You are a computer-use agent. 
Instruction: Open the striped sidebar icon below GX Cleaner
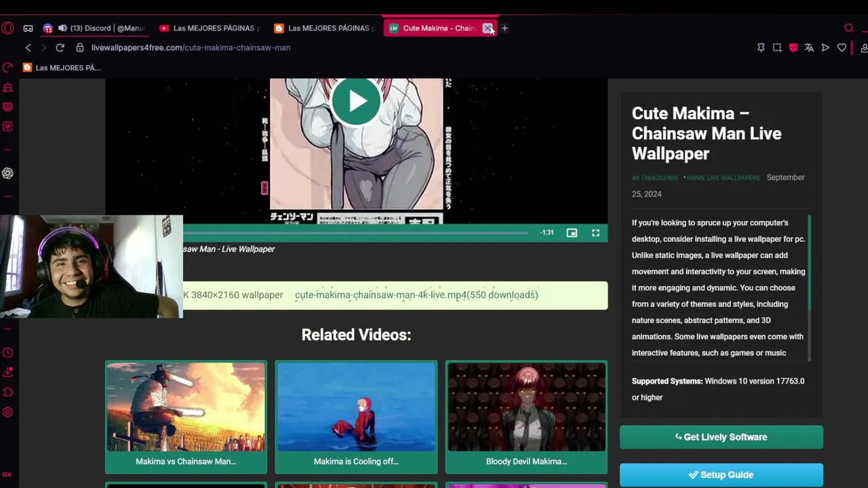(7, 106)
